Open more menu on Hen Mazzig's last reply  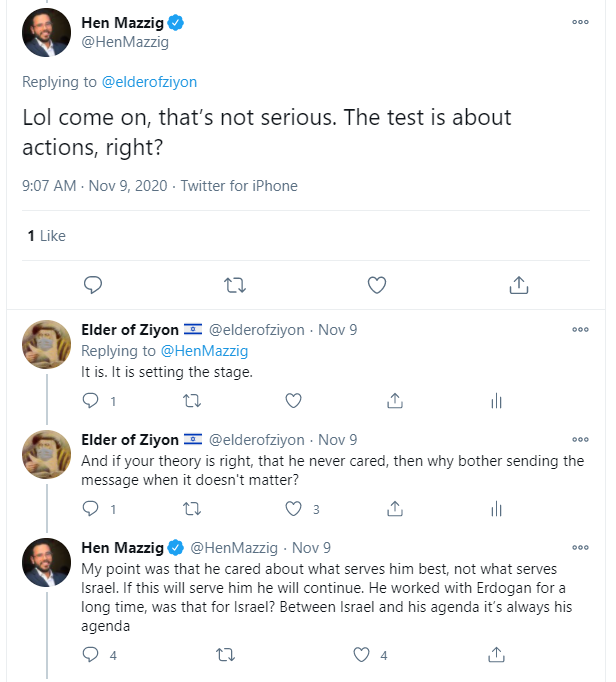pyautogui.click(x=580, y=547)
